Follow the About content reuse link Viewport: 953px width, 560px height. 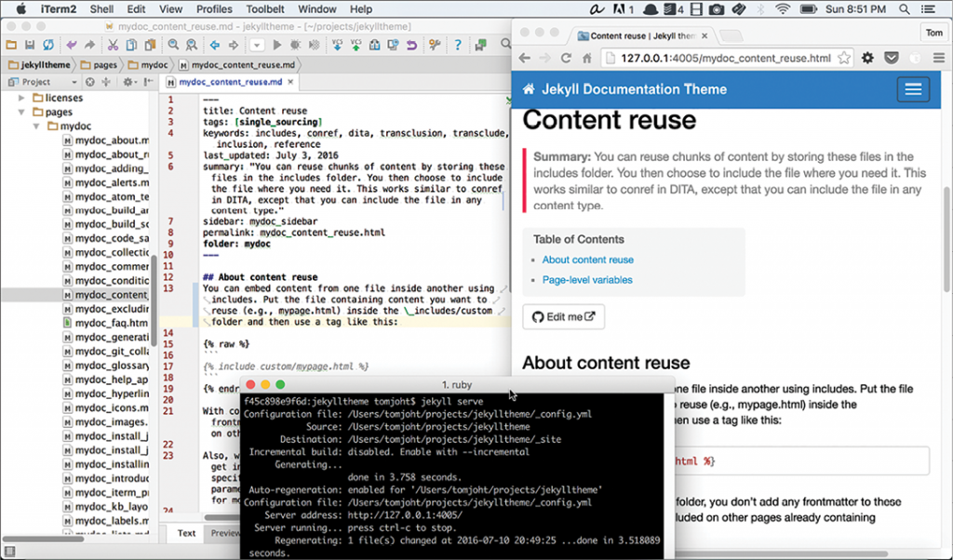[x=588, y=260]
